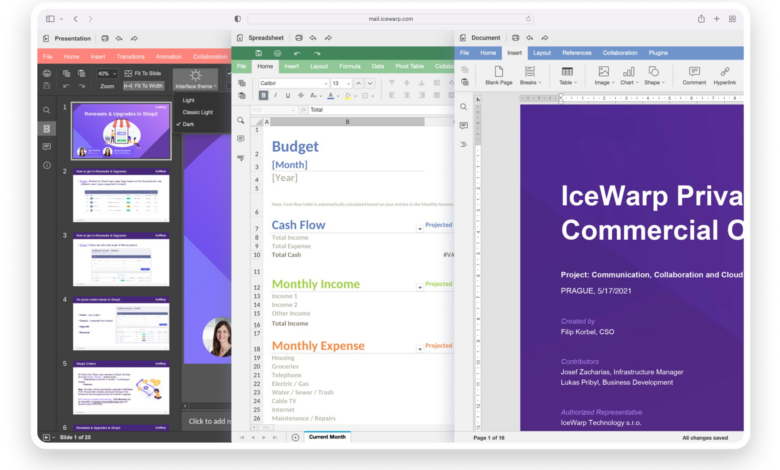This screenshot has width=780, height=470.
Task: Open Spreadsheet search sidebar icon
Action: point(241,120)
